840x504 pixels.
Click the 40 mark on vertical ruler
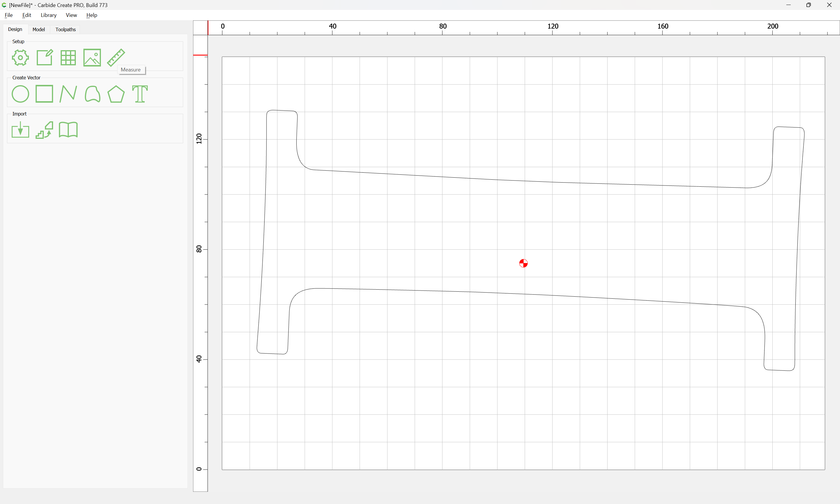(199, 359)
